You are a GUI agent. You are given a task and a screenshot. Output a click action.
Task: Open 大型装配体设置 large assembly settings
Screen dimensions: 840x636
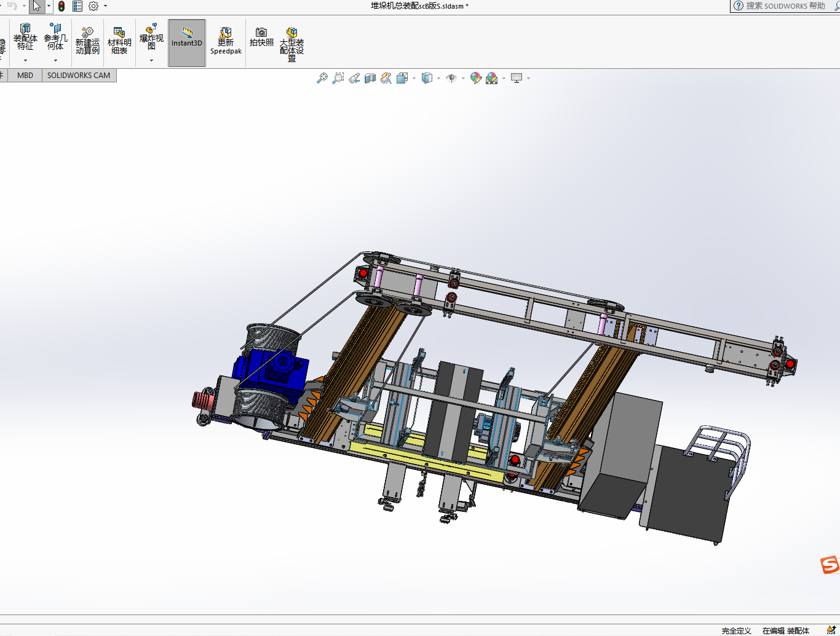[291, 45]
